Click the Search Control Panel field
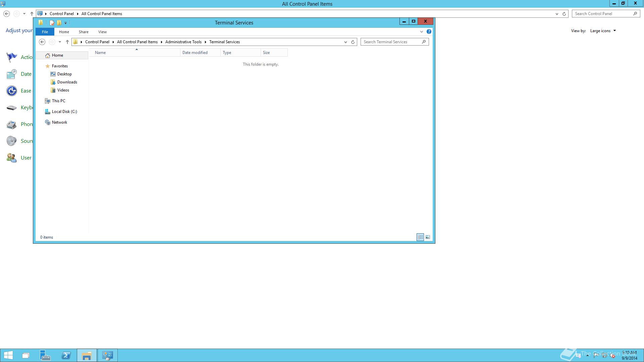Screen dimensions: 644x362 click(x=602, y=14)
